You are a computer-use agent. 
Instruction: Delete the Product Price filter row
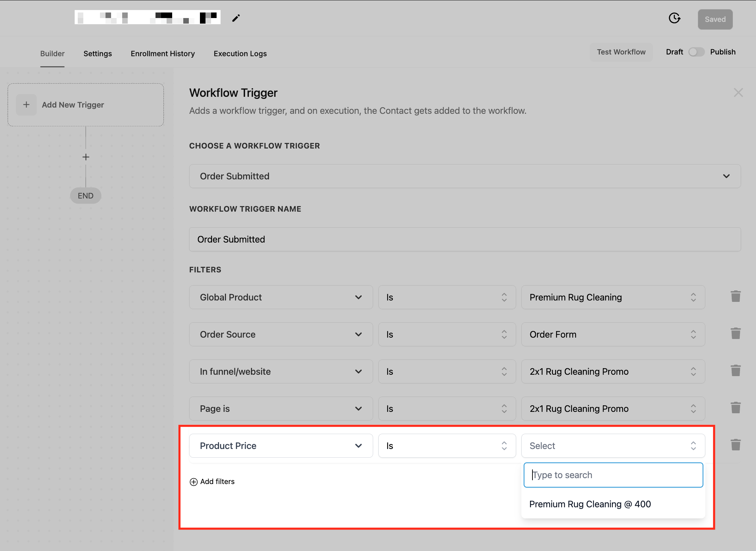click(736, 445)
